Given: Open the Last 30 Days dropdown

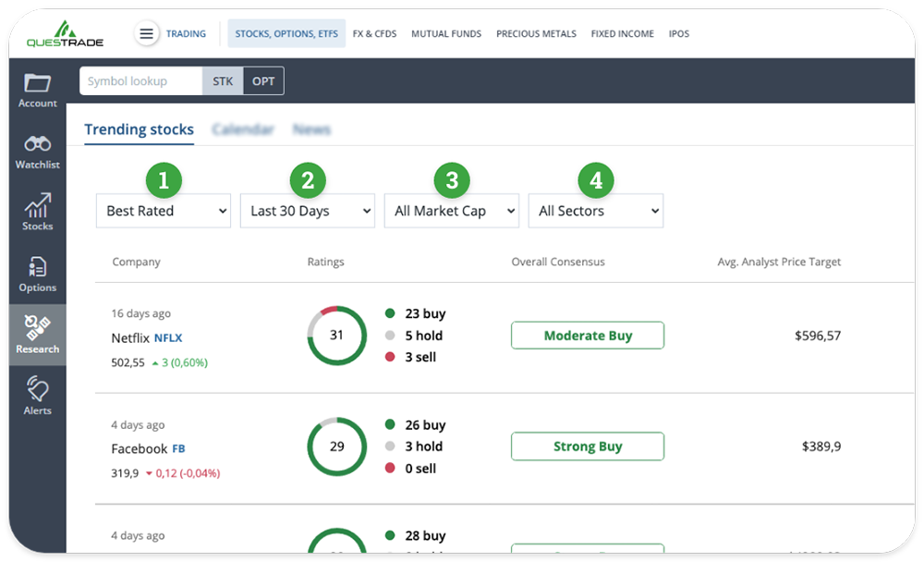Looking at the screenshot, I should point(307,211).
